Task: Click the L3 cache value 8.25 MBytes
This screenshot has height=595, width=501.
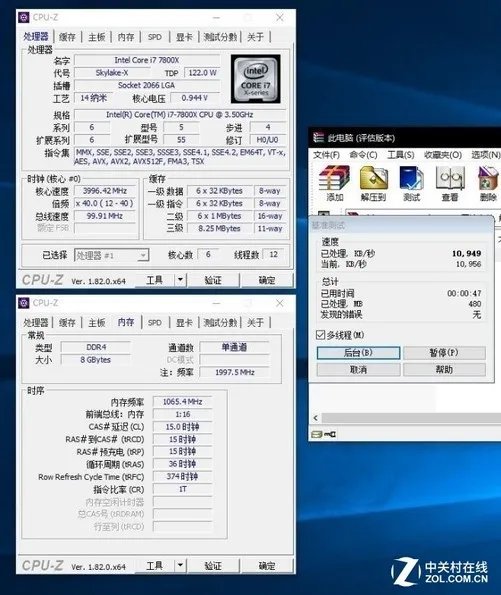Action: click(x=219, y=228)
